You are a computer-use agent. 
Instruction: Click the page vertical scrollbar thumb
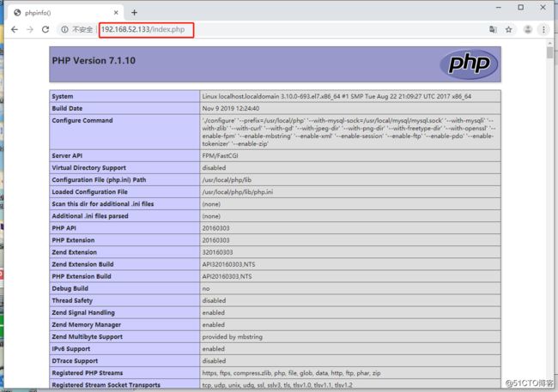pyautogui.click(x=549, y=53)
